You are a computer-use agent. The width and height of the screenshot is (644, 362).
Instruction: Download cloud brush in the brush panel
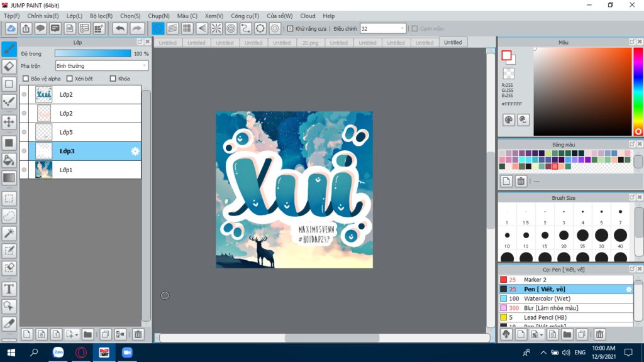(x=506, y=334)
